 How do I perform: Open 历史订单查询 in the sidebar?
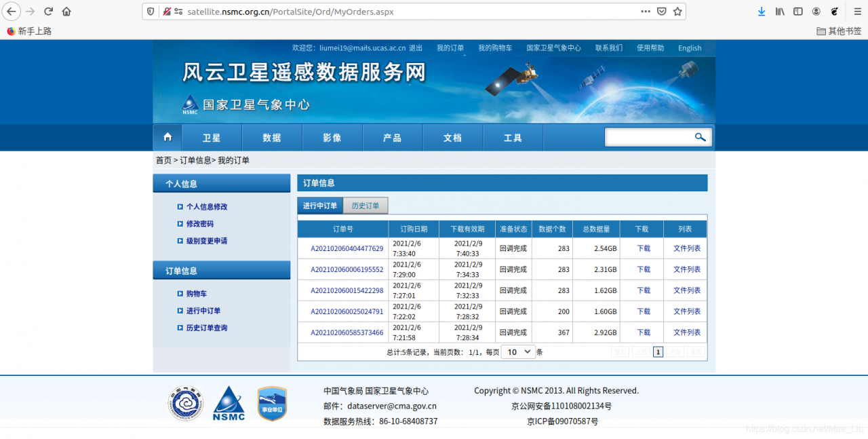207,328
